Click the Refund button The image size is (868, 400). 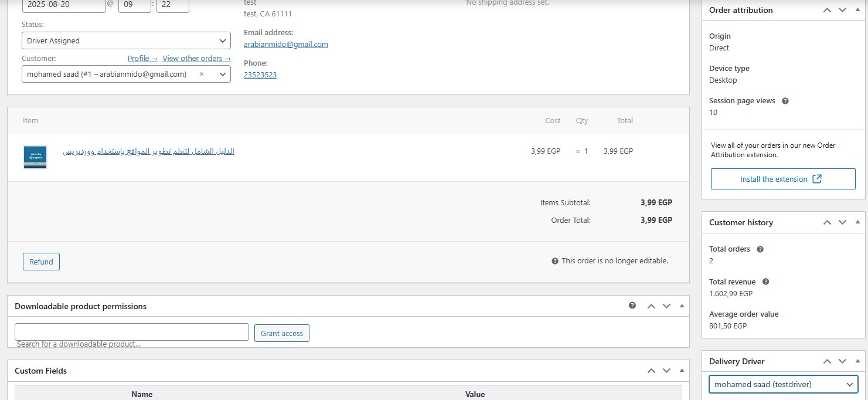[x=41, y=262]
